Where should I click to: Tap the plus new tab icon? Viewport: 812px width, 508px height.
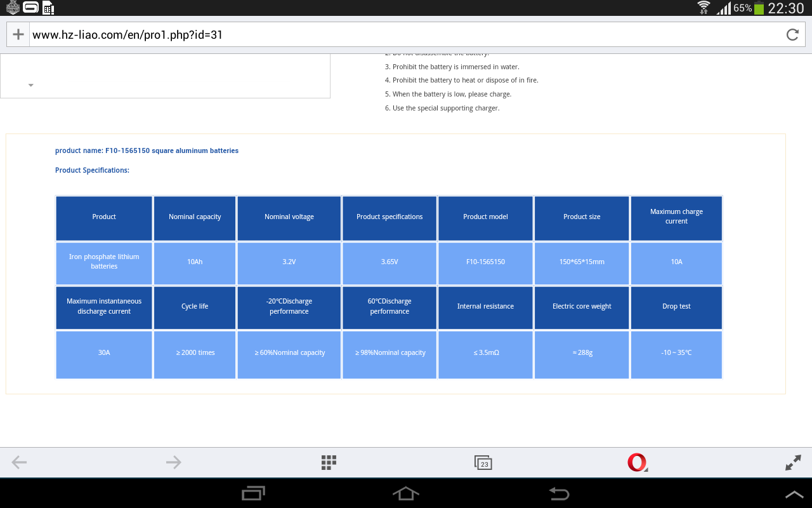tap(18, 35)
